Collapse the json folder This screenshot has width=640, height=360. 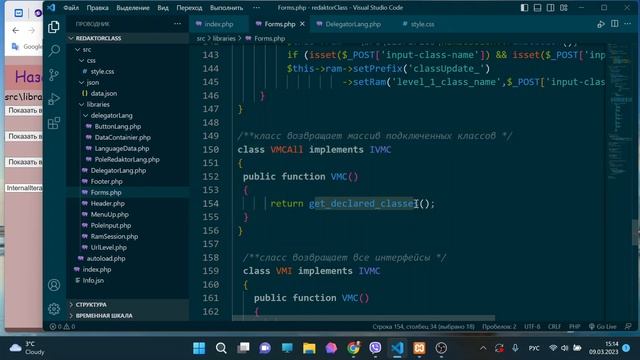coord(128,82)
